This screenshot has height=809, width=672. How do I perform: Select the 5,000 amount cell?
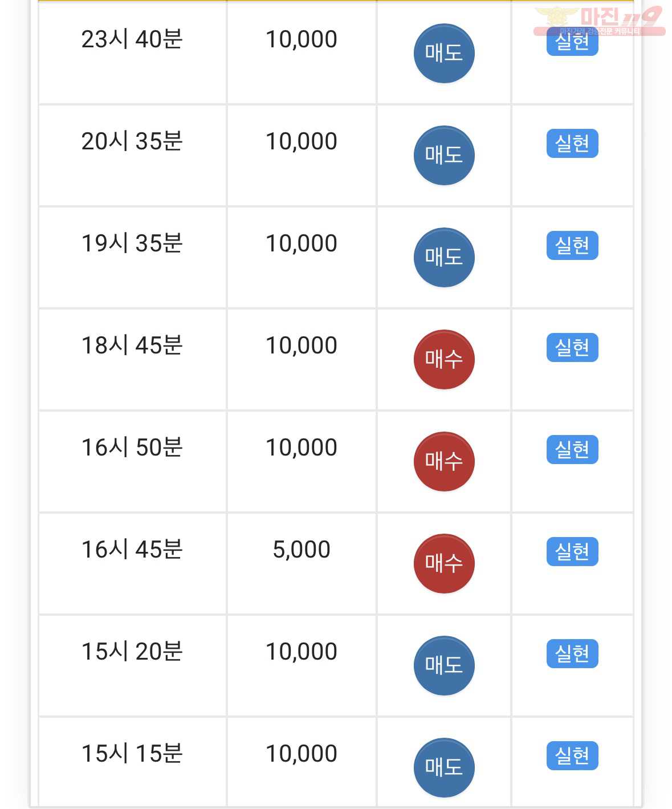(302, 563)
